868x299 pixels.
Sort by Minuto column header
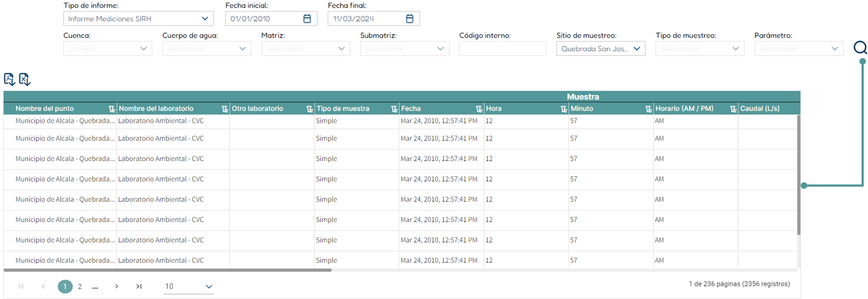click(x=582, y=109)
